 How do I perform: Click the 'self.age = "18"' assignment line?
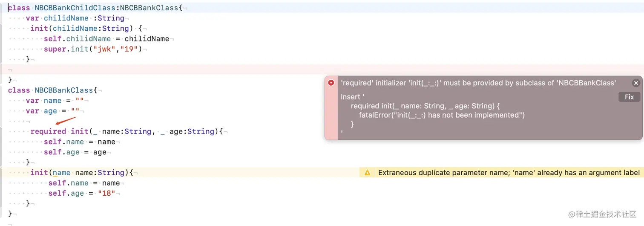[x=82, y=193]
